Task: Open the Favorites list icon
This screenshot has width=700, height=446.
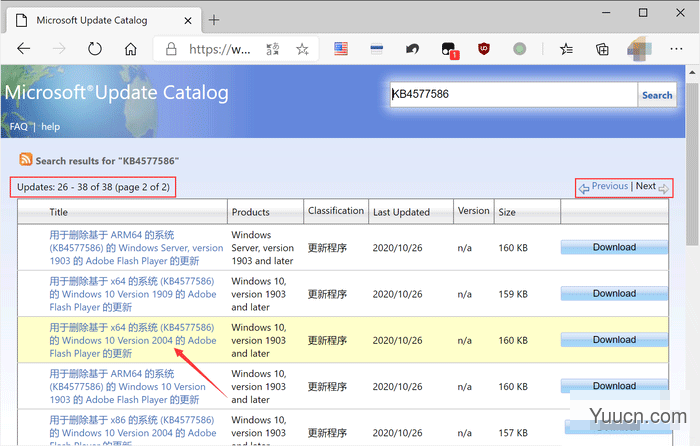Action: (x=566, y=49)
